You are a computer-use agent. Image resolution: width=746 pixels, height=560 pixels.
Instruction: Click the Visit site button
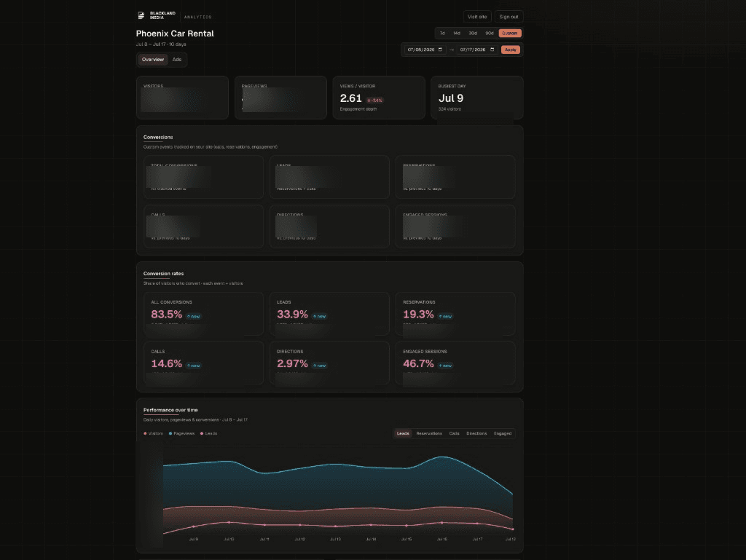477,17
